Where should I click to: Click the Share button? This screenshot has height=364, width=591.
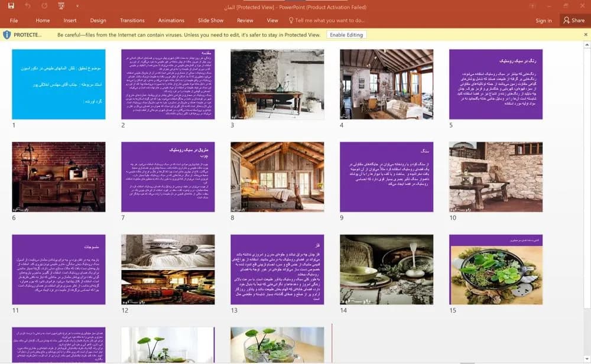[574, 20]
